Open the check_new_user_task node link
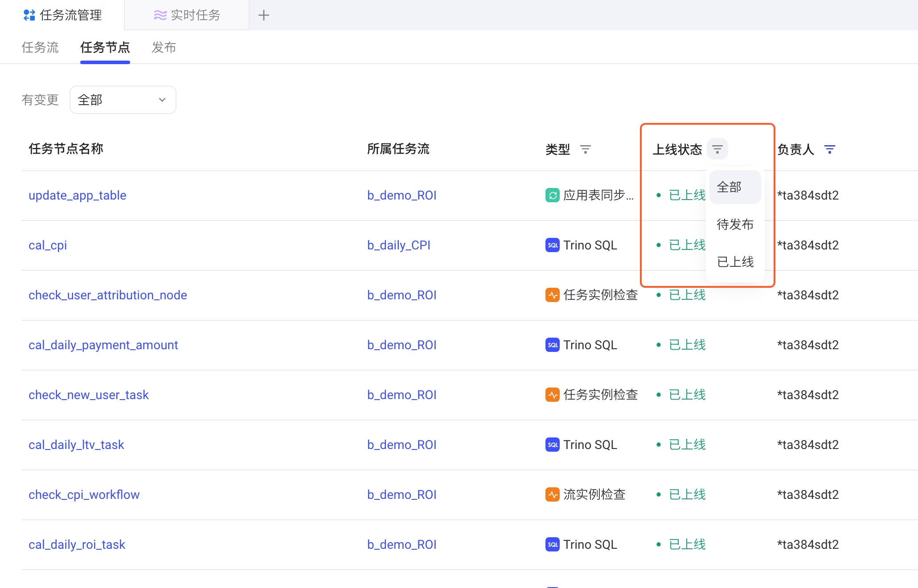Image resolution: width=918 pixels, height=588 pixels. pyautogui.click(x=89, y=395)
